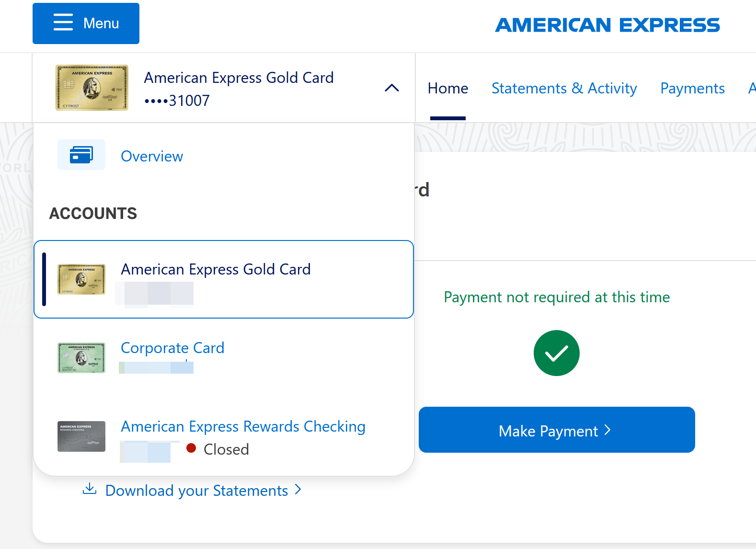Click the Overview cards icon
The image size is (756, 549).
tap(81, 155)
